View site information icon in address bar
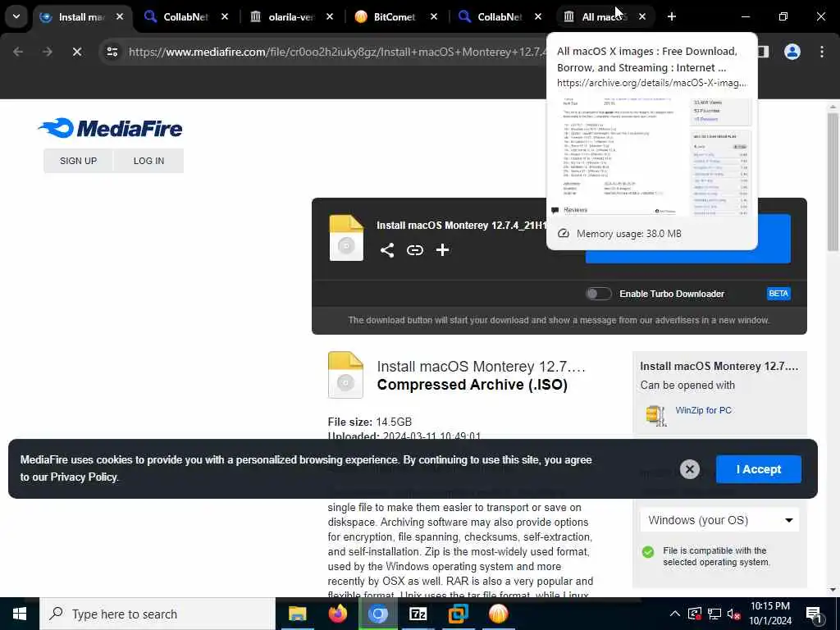Image resolution: width=840 pixels, height=630 pixels. (112, 52)
